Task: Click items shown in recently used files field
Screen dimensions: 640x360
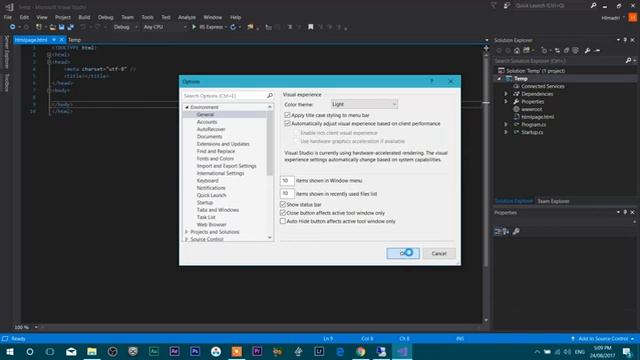Action: 287,193
